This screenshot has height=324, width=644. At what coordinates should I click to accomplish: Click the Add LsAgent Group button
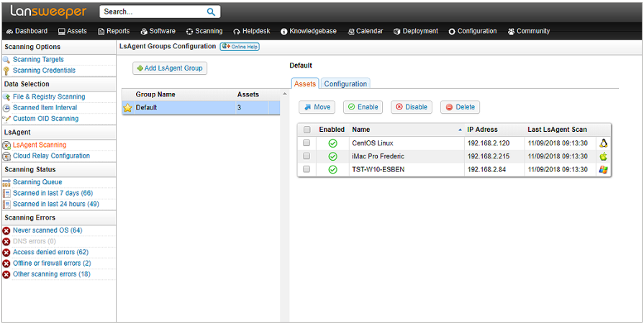(x=170, y=68)
